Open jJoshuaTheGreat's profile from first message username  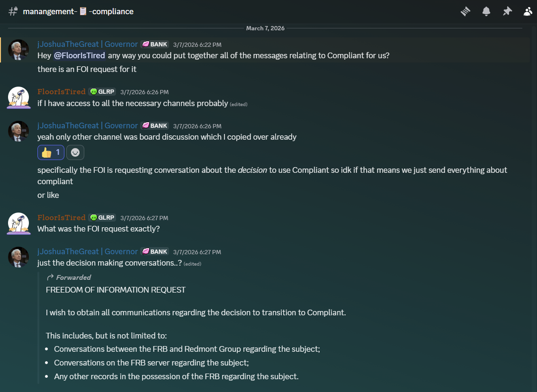(x=88, y=44)
